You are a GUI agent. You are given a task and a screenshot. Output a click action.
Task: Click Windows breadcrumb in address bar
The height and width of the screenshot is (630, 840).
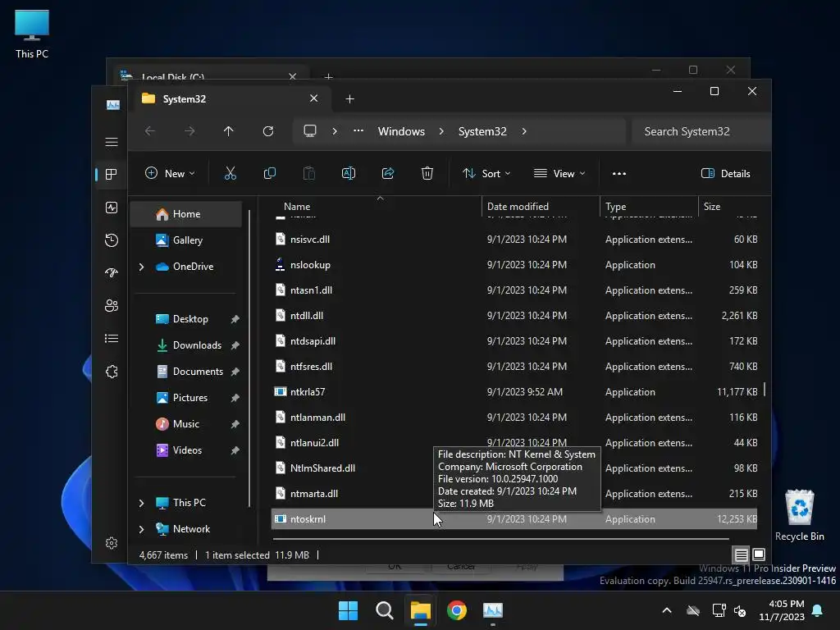[401, 131]
